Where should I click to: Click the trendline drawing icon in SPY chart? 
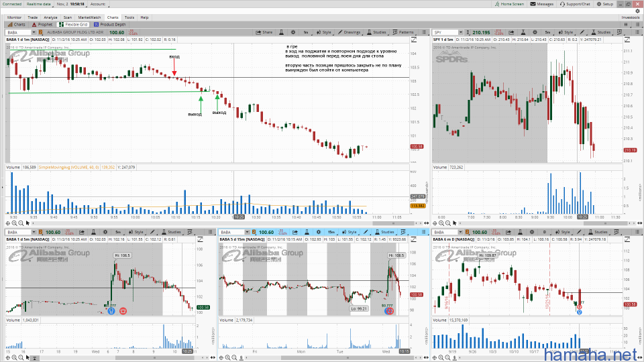627,40
